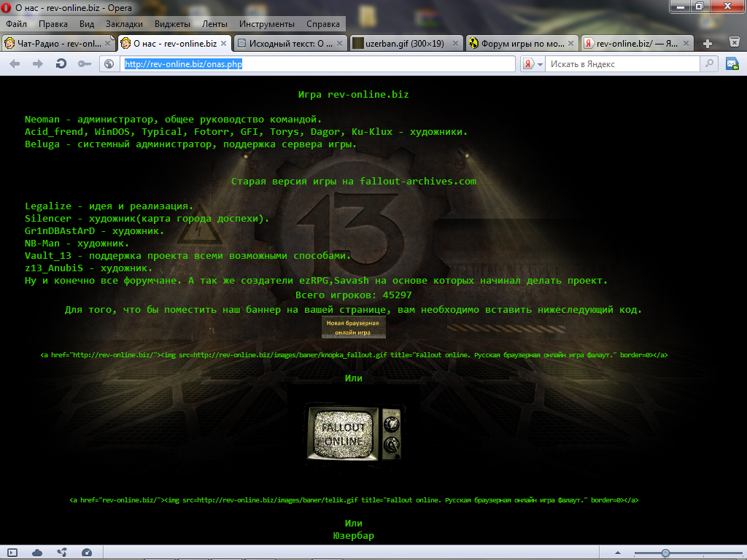The width and height of the screenshot is (747, 560).
Task: Click the Opera Unite icon
Action: (62, 553)
